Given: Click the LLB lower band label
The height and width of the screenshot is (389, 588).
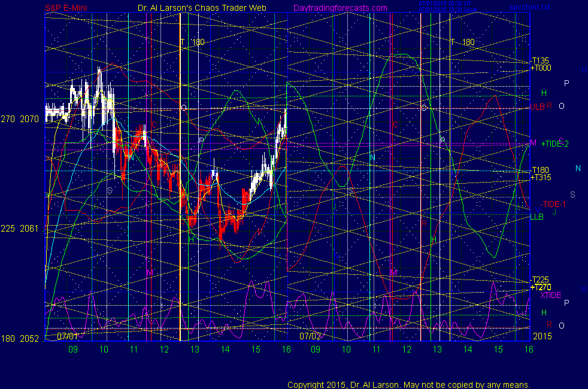Looking at the screenshot, I should pos(537,217).
